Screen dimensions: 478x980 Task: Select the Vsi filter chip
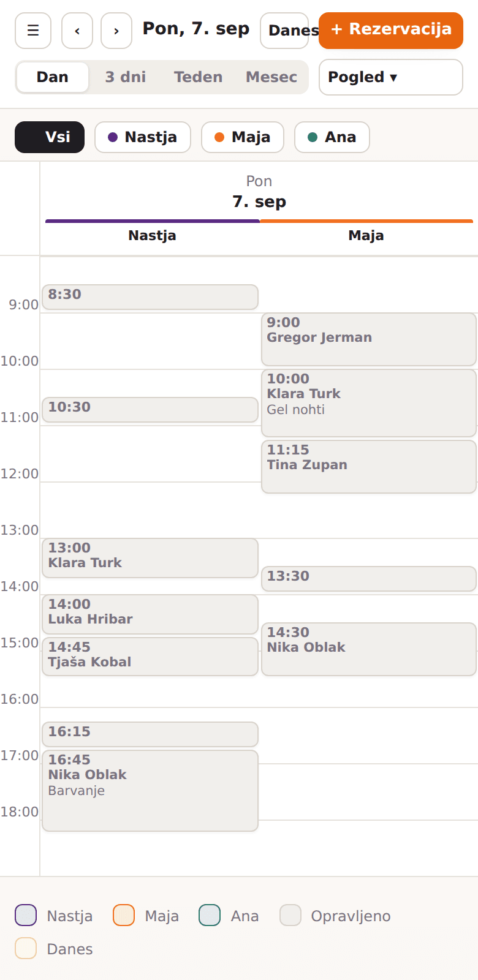pyautogui.click(x=50, y=137)
